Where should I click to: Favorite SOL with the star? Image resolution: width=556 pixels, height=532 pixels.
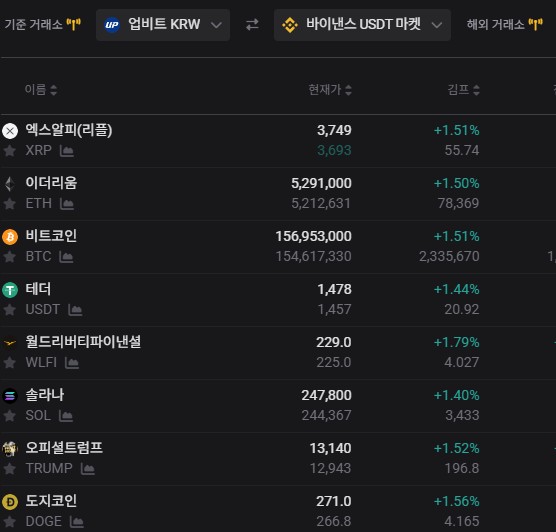[x=10, y=416]
